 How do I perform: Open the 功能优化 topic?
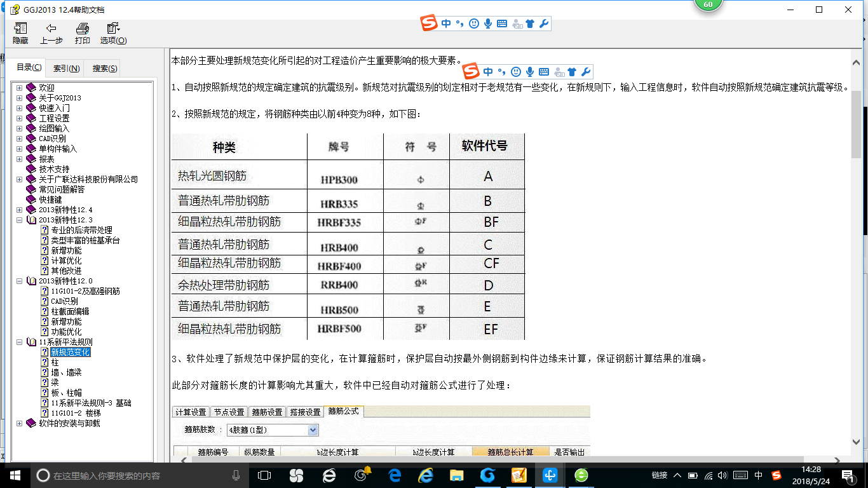(x=66, y=332)
